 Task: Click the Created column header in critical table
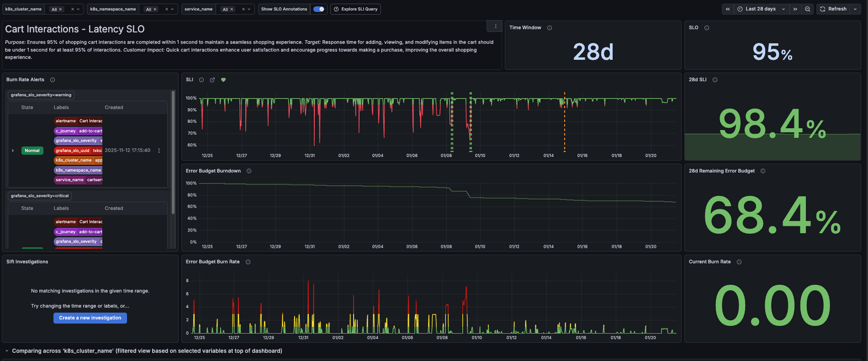(114, 209)
